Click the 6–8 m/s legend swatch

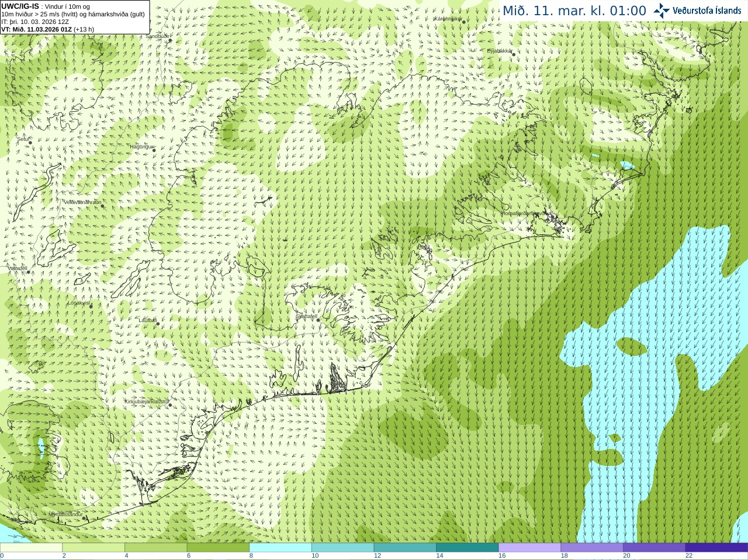pyautogui.click(x=218, y=548)
